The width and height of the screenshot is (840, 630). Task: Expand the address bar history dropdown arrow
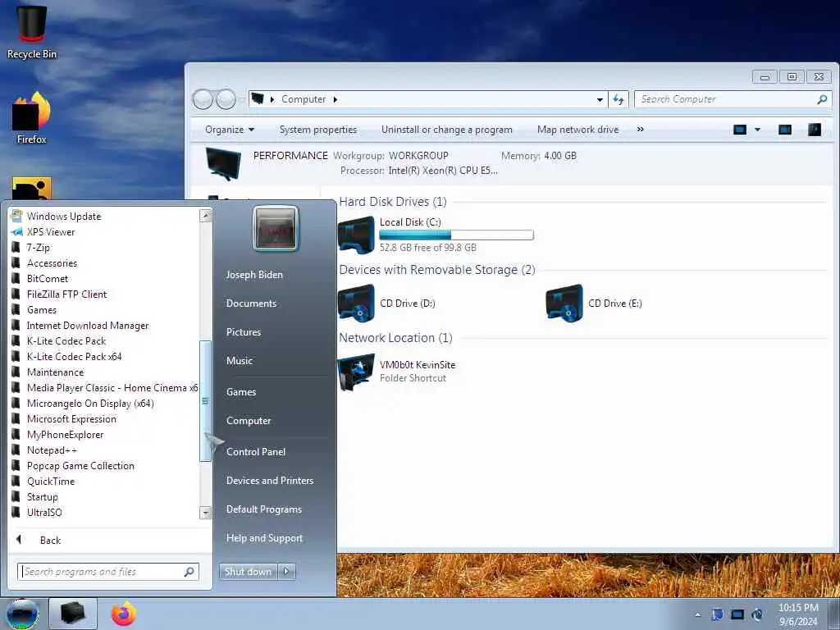(x=600, y=99)
